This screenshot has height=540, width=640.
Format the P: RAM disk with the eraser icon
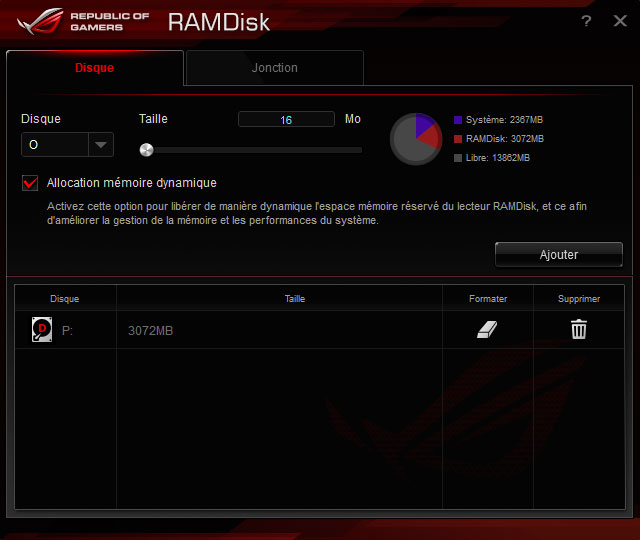(x=487, y=330)
